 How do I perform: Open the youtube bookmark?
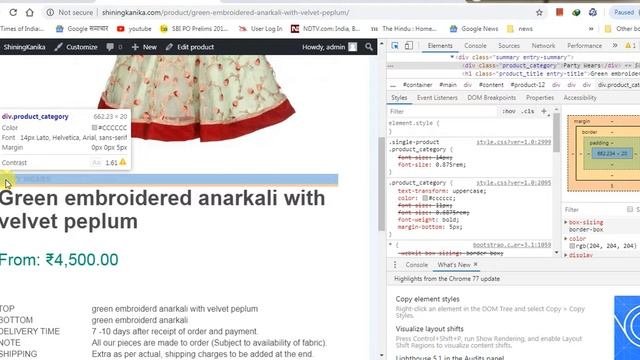[134, 29]
